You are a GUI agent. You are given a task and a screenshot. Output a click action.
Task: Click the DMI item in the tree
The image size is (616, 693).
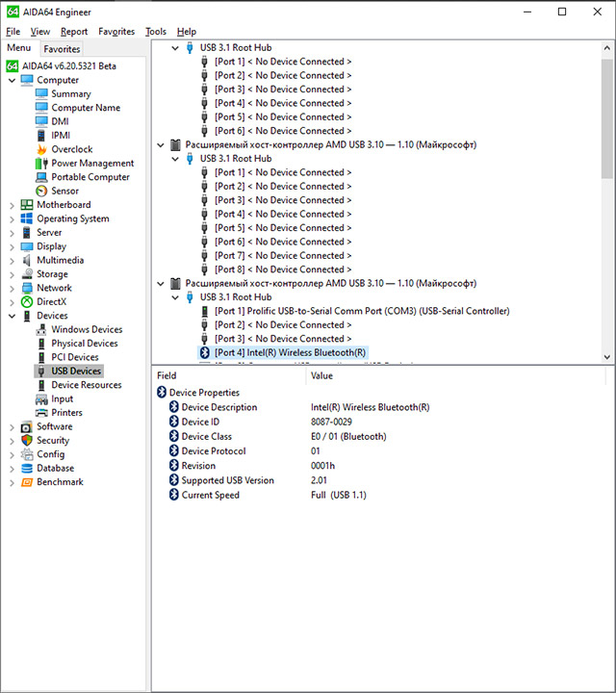[x=60, y=121]
